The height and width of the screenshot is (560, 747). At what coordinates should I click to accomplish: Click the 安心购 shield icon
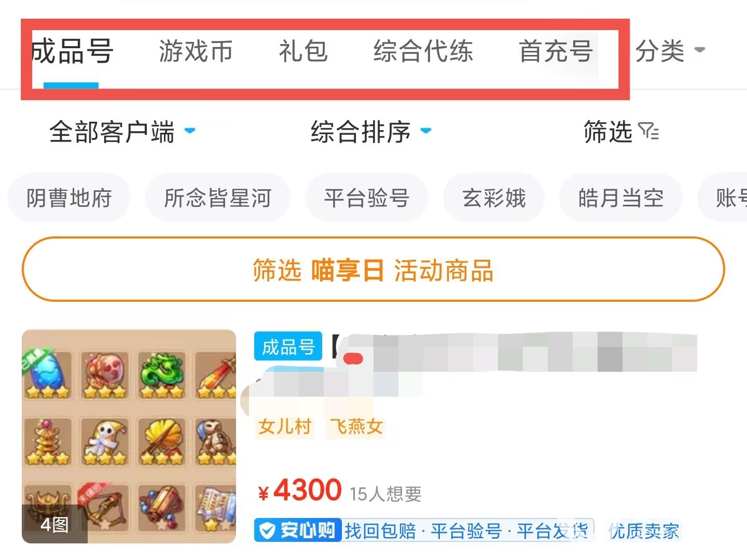pos(267,530)
